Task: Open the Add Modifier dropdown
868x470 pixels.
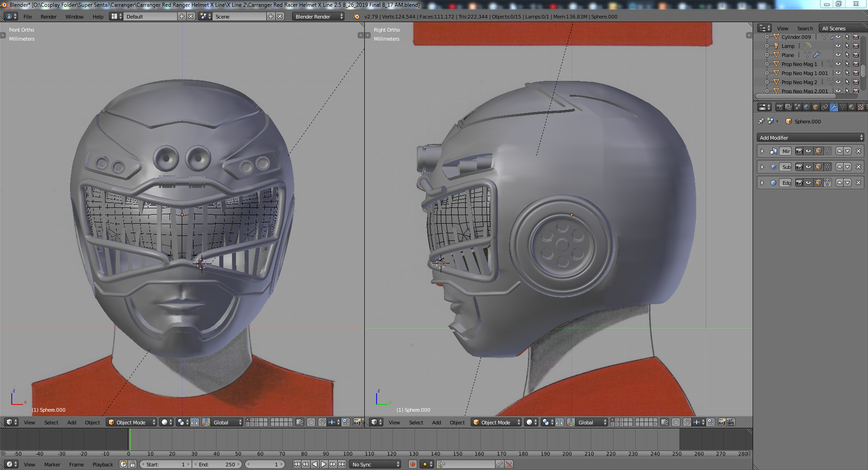Action: point(810,138)
